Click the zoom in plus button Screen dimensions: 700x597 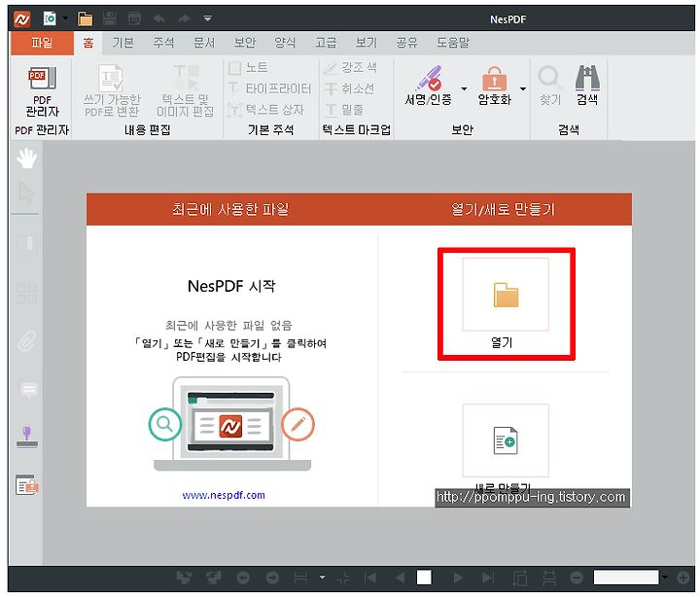683,578
